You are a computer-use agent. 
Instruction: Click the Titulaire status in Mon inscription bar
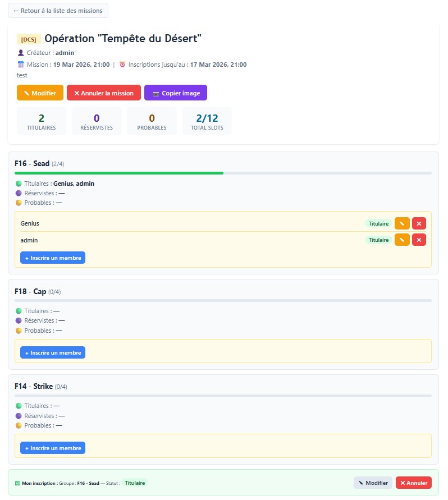135,483
